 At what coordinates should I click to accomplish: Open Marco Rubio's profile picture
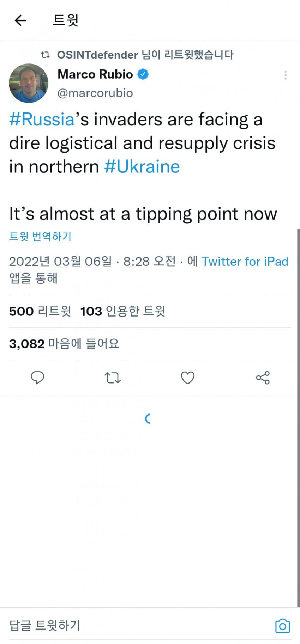click(29, 83)
